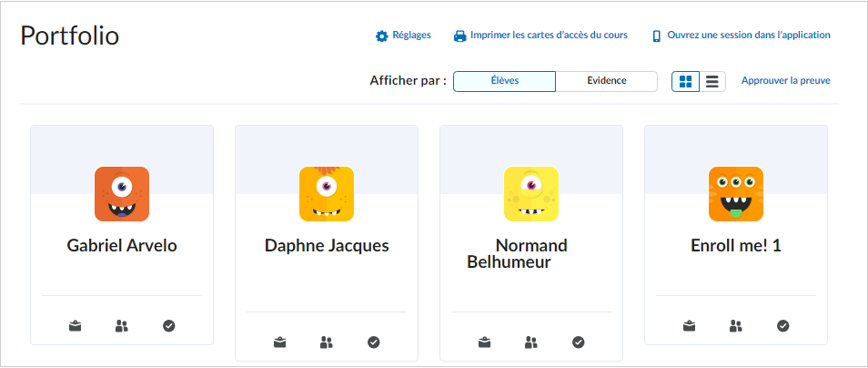868x368 pixels.
Task: Click people icon on Normand Belhumeur's card
Action: click(x=531, y=342)
